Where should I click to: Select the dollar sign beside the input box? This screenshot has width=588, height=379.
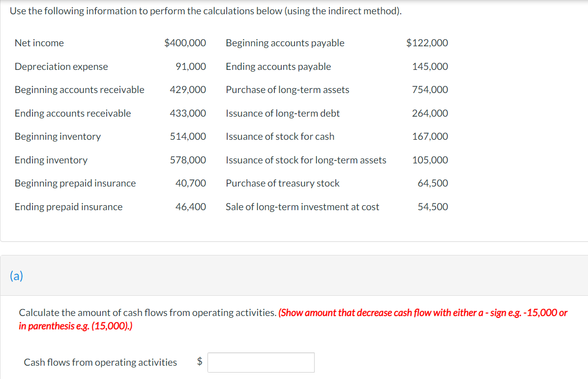click(199, 362)
